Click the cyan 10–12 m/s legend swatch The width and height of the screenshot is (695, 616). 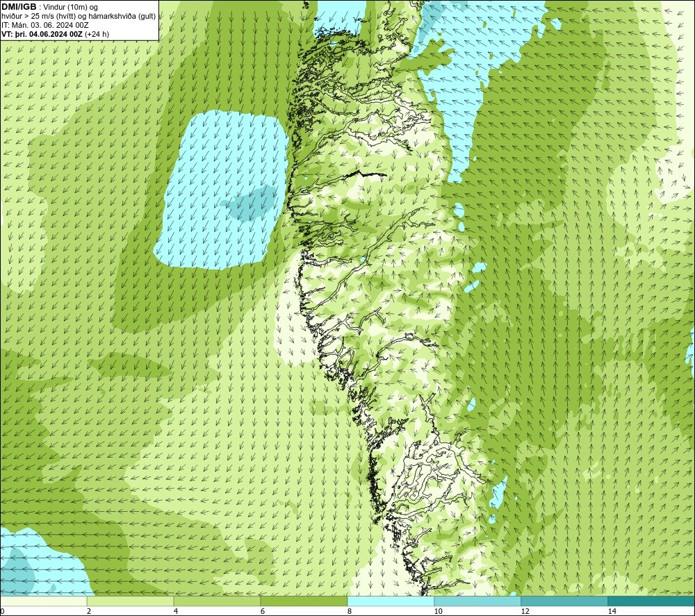(x=478, y=601)
